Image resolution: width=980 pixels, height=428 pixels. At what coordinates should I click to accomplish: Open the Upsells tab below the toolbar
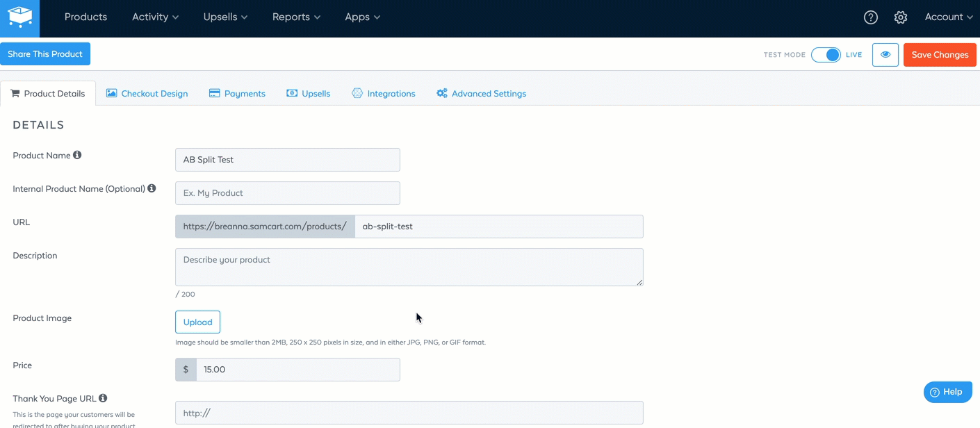point(308,93)
